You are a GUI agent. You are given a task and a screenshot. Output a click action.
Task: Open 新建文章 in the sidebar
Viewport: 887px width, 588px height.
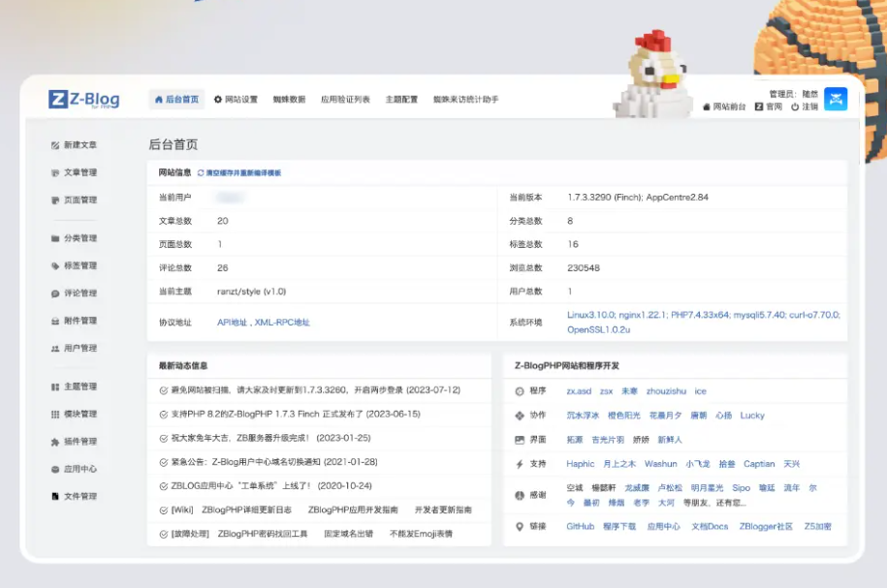click(74, 145)
